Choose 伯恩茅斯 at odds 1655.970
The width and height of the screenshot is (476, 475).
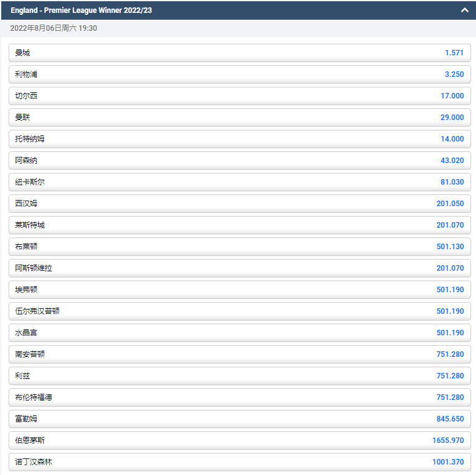pos(240,441)
